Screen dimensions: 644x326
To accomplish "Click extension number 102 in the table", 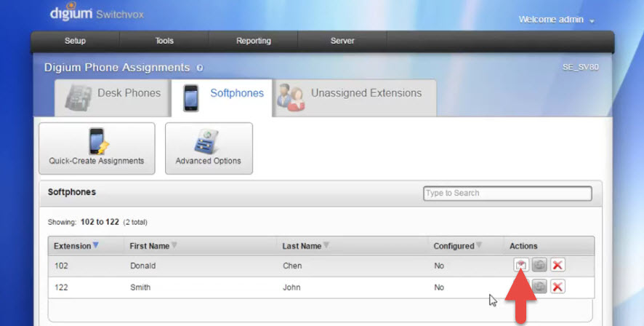I will [61, 266].
